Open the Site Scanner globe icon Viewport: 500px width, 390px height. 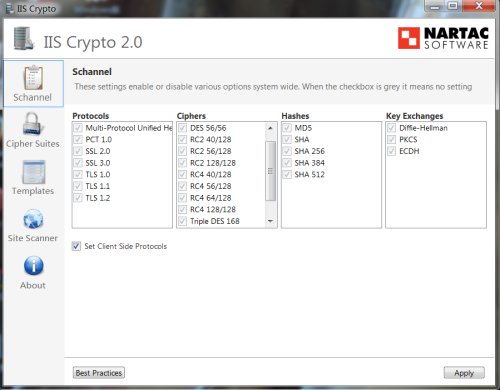click(33, 219)
